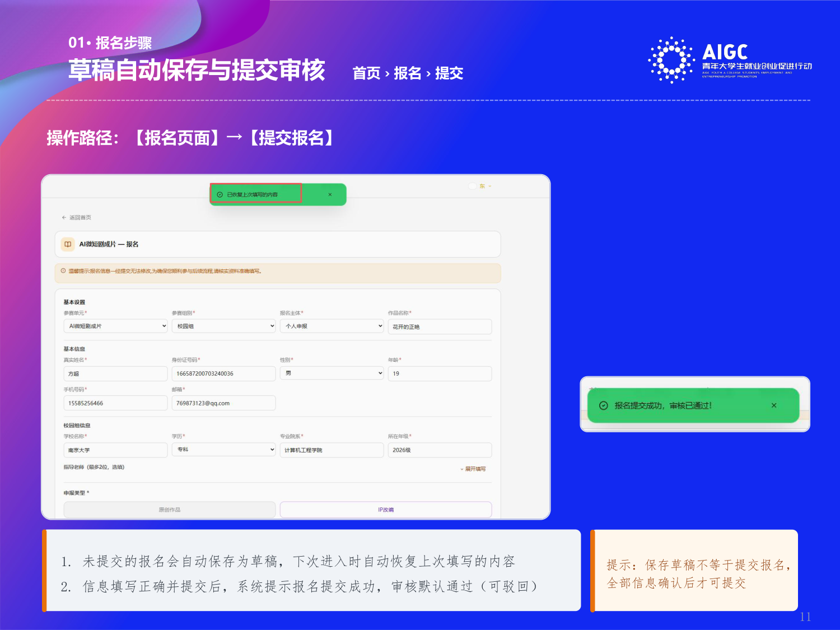Click the AIGC logo emblem on slide

(671, 60)
